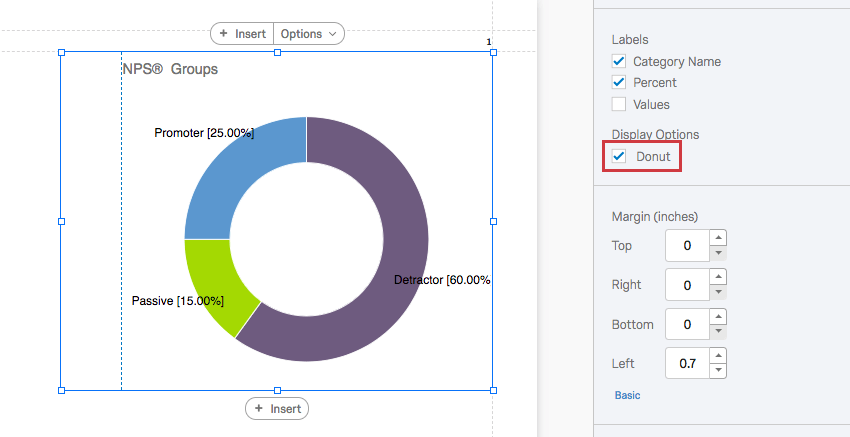Decrease the Right margin with down arrow
This screenshot has width=850, height=437.
pyautogui.click(x=718, y=292)
